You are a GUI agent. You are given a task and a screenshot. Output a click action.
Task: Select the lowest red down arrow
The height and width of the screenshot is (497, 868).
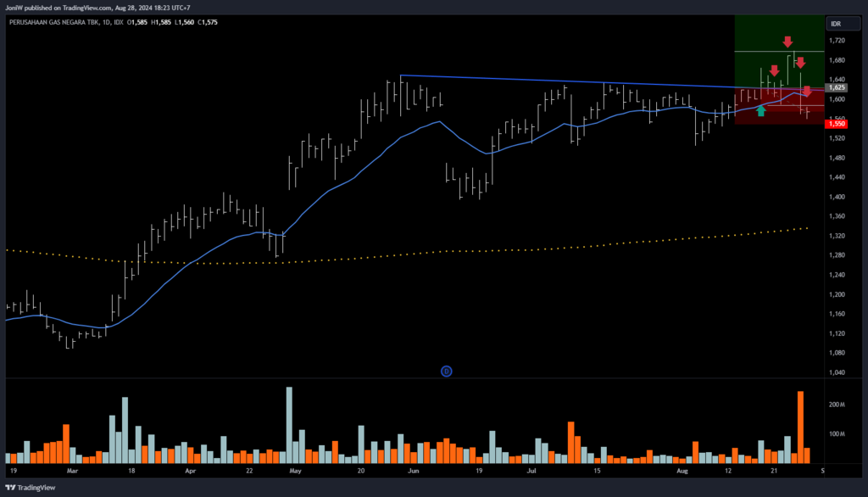click(807, 91)
